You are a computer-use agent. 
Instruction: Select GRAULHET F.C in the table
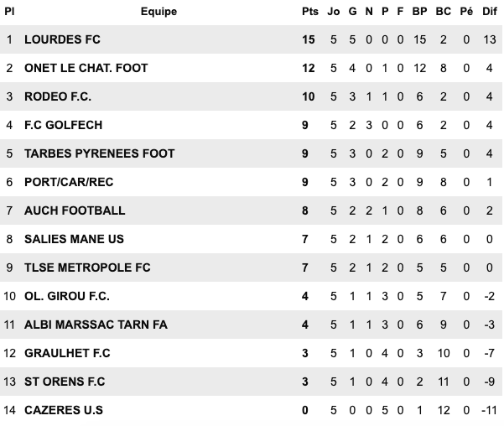tap(67, 353)
